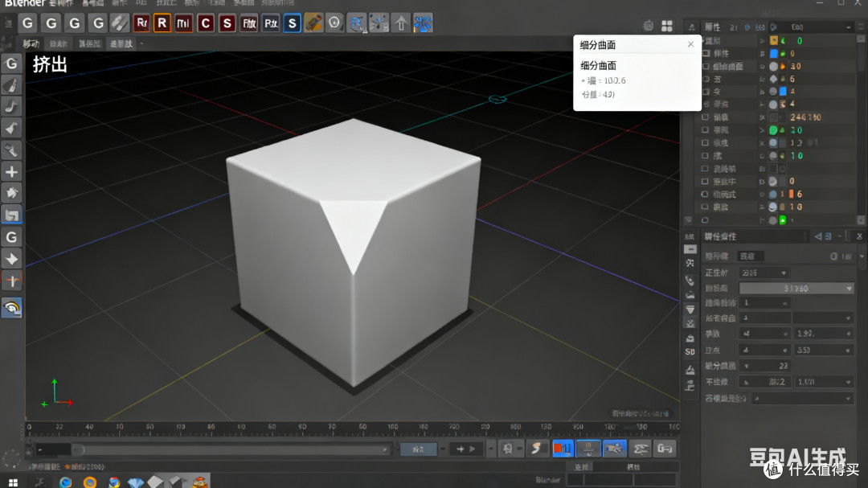Open the dropdown with value 350
Screen dimensions: 868x488
point(823,350)
